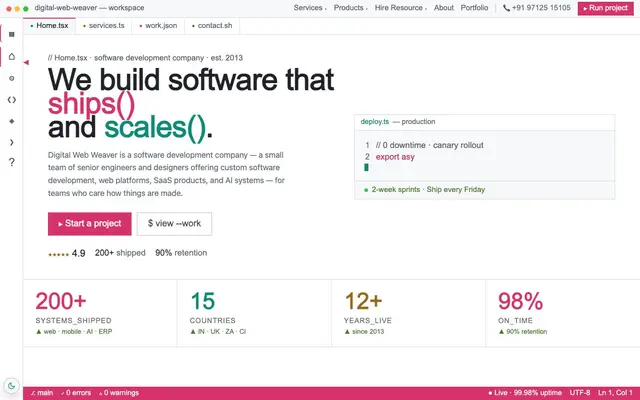This screenshot has height=400, width=640.
Task: Click the green text cursor in code panel
Action: click(366, 167)
